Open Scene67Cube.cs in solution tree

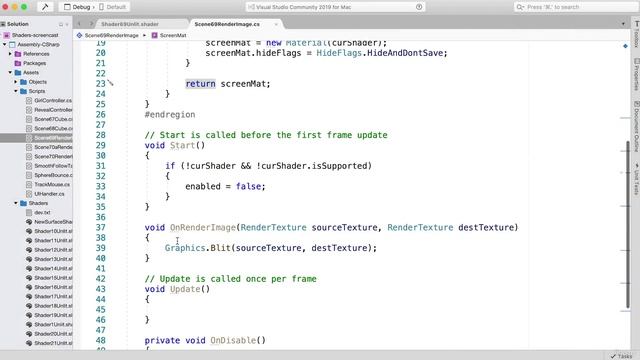point(53,119)
